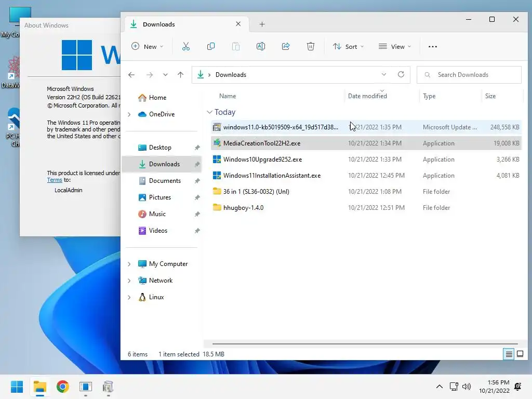532x399 pixels.
Task: Click the Delete trash can icon
Action: (311, 46)
